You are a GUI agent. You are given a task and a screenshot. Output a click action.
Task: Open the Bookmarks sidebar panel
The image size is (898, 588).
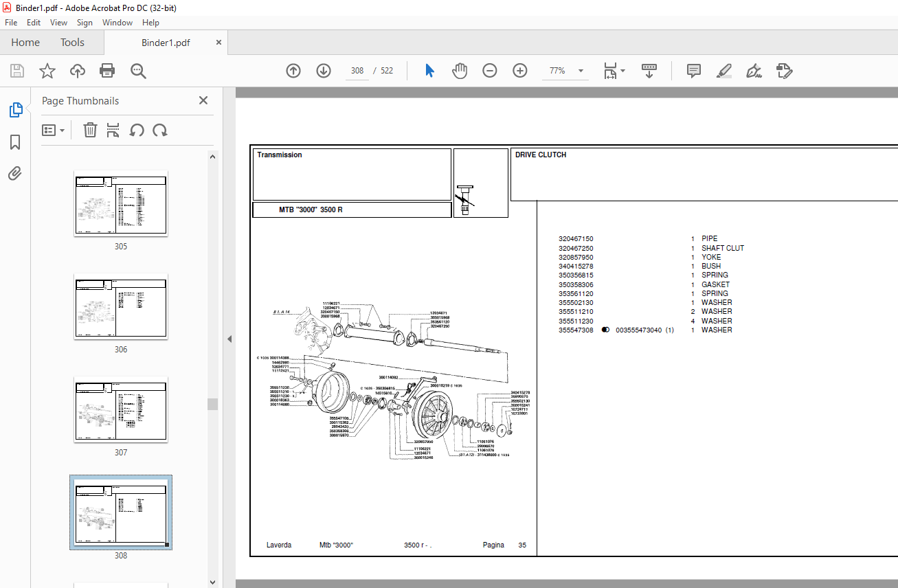click(x=15, y=142)
